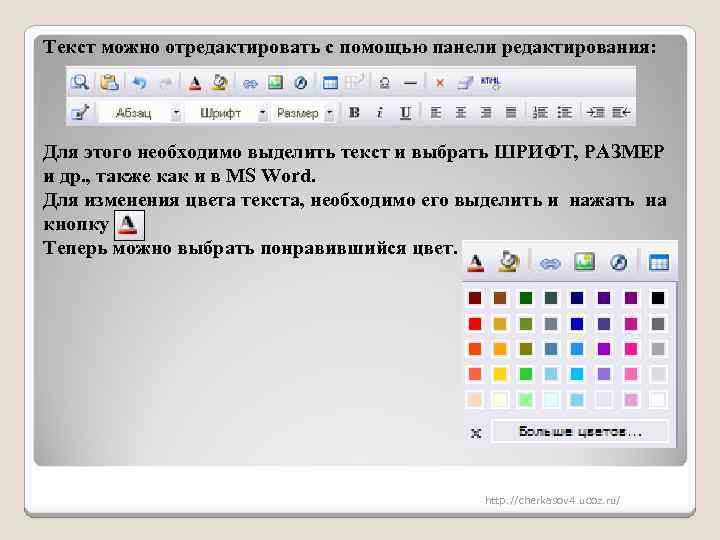Click the compass media icon in top panel

[x=300, y=83]
